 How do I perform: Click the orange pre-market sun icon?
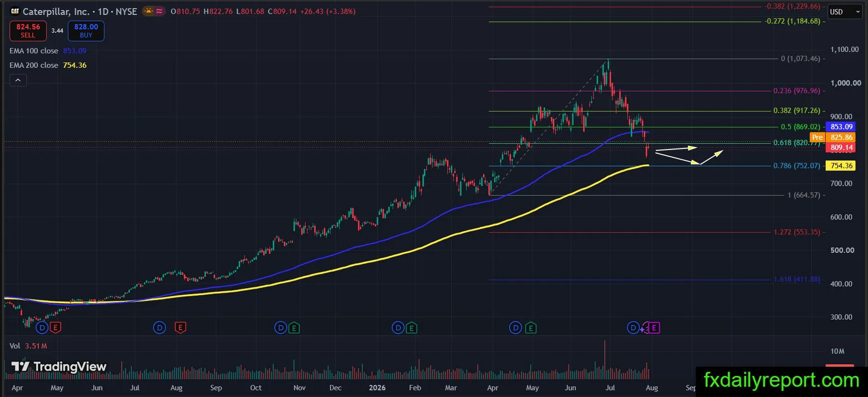pyautogui.click(x=149, y=11)
